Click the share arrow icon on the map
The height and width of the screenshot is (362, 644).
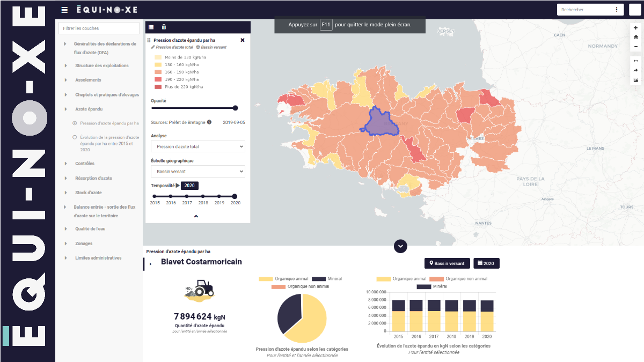pos(636,70)
